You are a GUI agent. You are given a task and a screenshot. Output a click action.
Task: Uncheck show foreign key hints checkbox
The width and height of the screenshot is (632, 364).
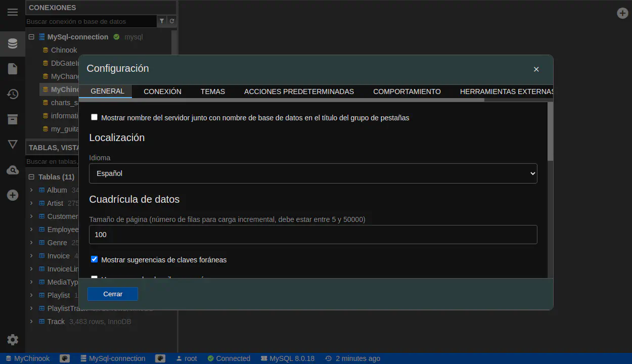click(94, 259)
